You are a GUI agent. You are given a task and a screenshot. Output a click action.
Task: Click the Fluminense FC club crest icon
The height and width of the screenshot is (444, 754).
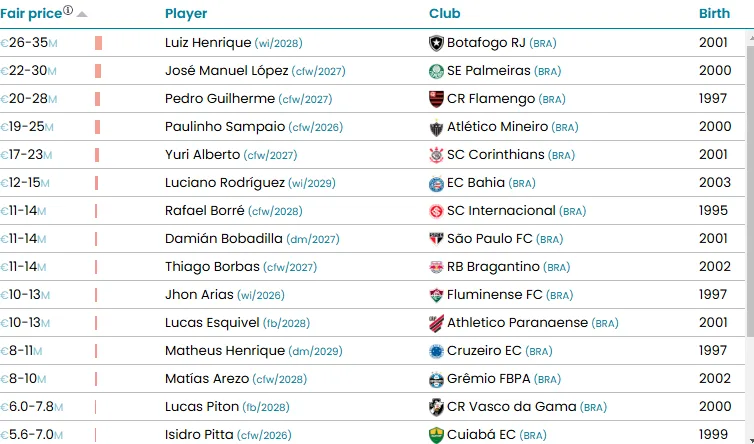(x=436, y=295)
